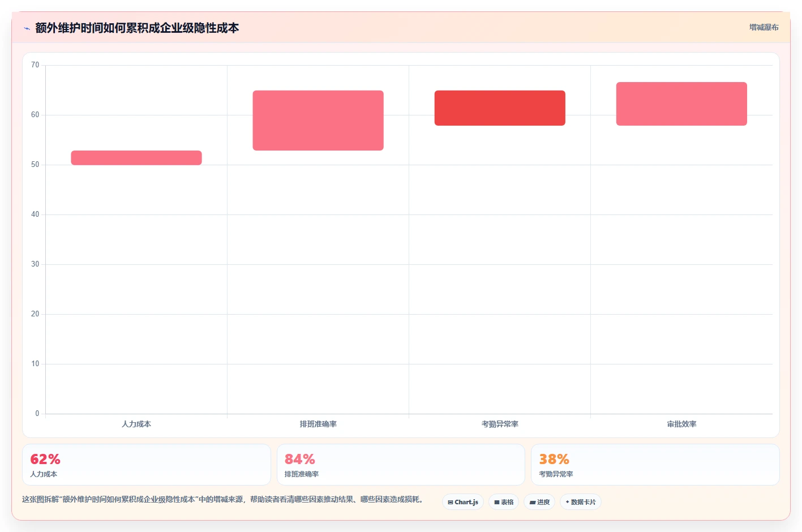Click the y-axis value 10
This screenshot has height=532, width=802.
[35, 364]
